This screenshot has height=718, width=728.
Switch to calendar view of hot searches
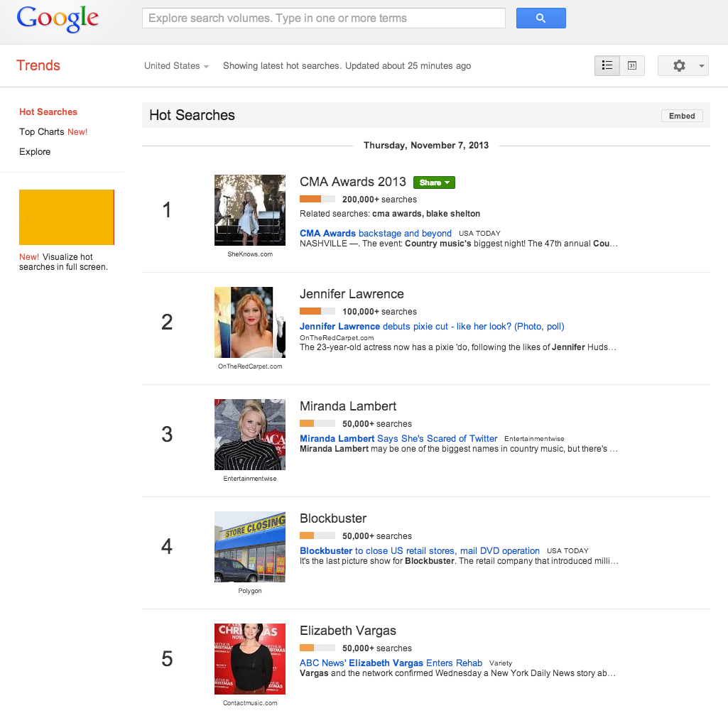(631, 65)
